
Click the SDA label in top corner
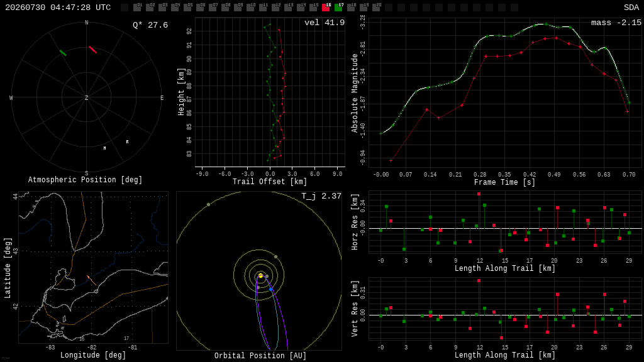click(631, 8)
